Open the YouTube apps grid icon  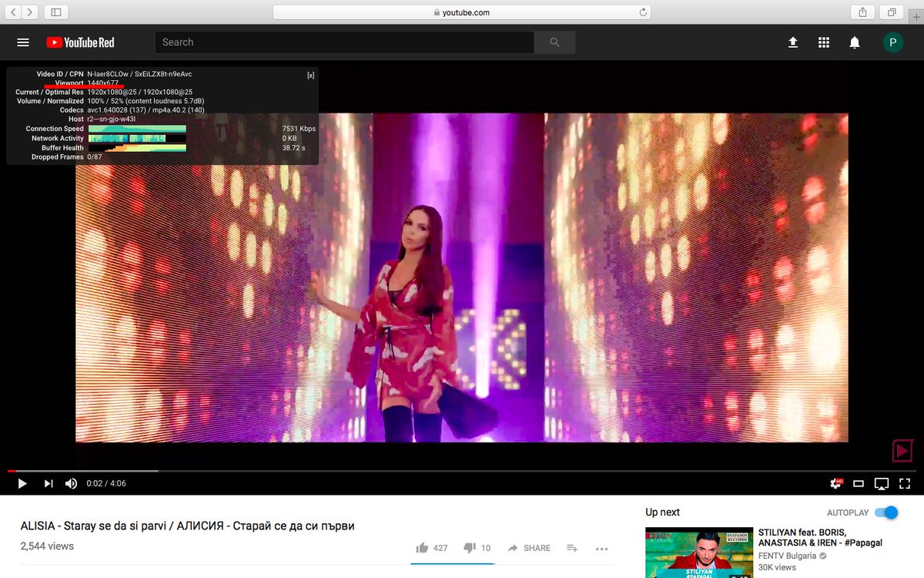pos(824,42)
